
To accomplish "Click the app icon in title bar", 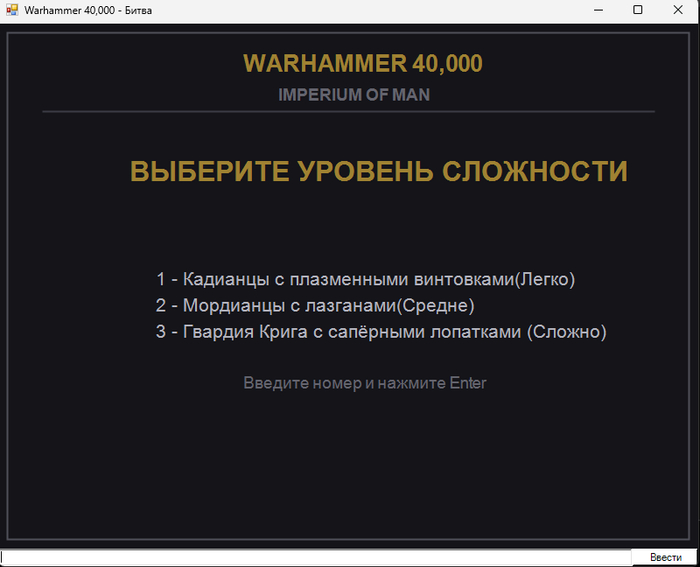I will point(12,10).
